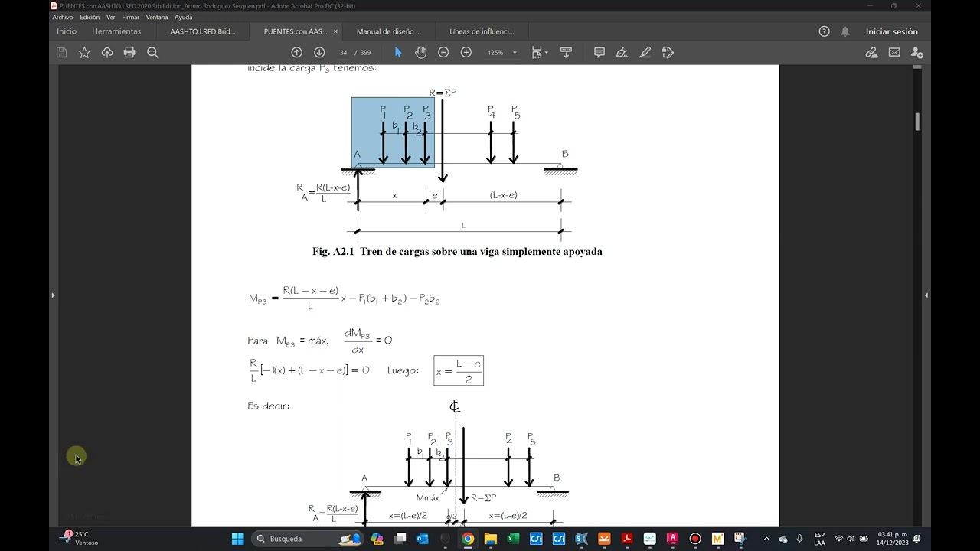Image resolution: width=980 pixels, height=551 pixels.
Task: Click the Iniciar sesión button
Action: [x=891, y=31]
